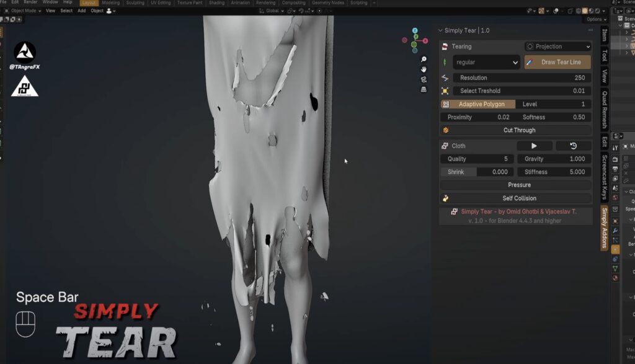Image resolution: width=635 pixels, height=364 pixels.
Task: Open the Window menu
Action: tap(50, 2)
